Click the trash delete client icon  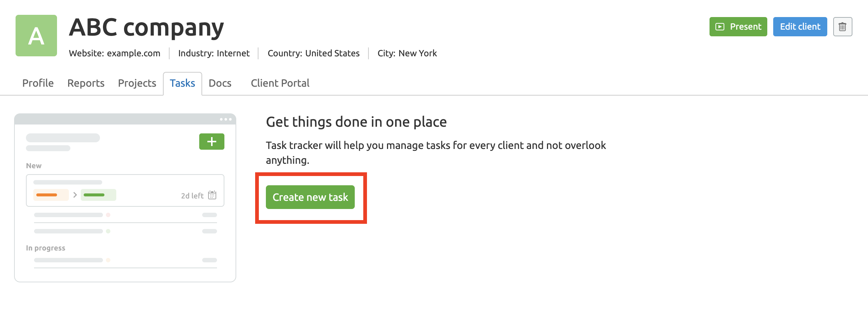(x=842, y=27)
